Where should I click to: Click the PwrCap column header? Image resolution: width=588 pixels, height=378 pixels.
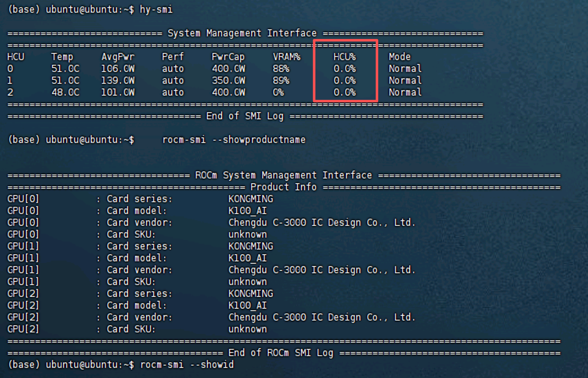click(x=228, y=57)
